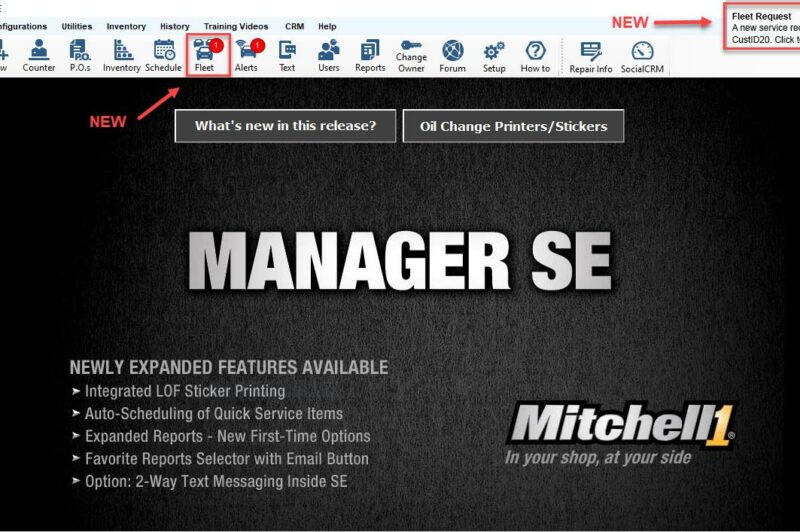
Task: Click the Fleet Request notification popup
Action: 762,27
